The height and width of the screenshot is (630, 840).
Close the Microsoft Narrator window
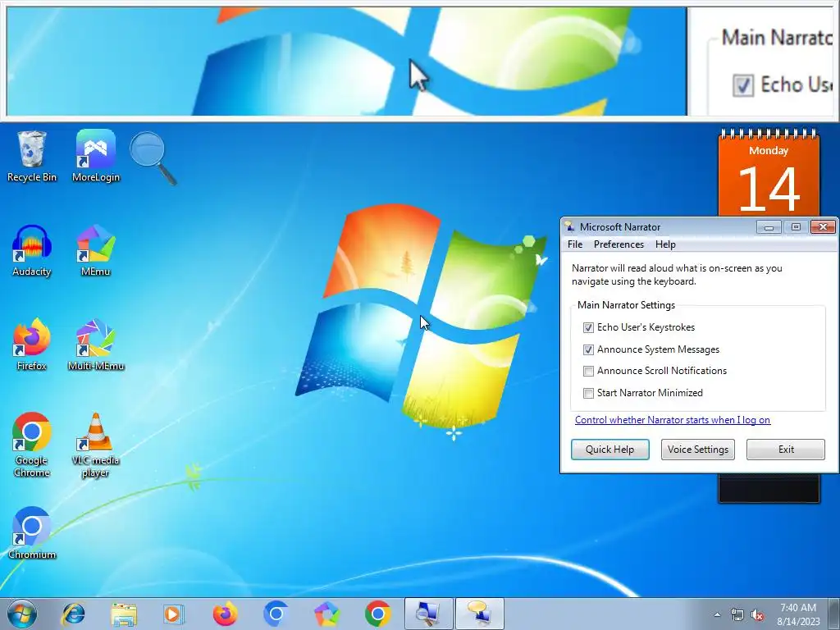[823, 227]
